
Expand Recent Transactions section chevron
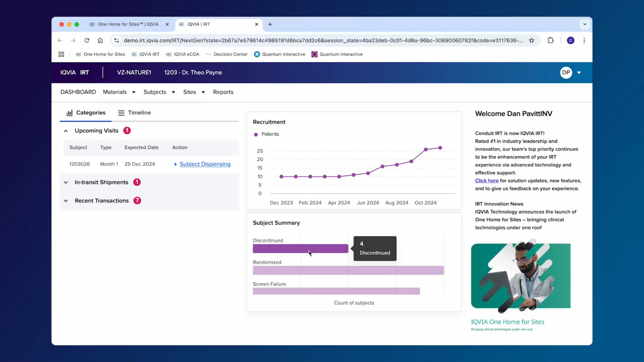tap(65, 201)
